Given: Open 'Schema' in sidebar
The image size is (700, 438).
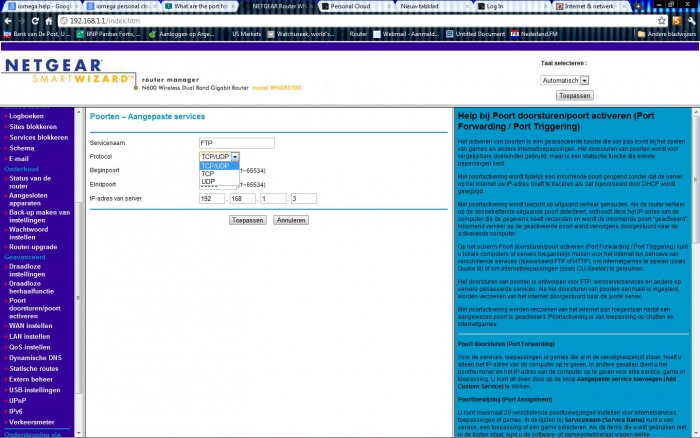Looking at the screenshot, I should [21, 148].
